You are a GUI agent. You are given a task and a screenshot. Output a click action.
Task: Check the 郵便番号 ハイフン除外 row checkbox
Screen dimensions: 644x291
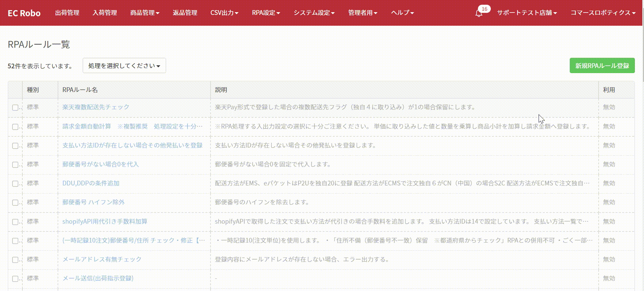point(15,203)
